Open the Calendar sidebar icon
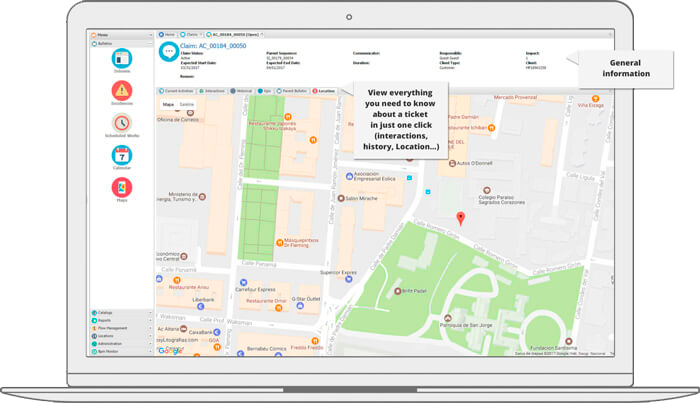The height and width of the screenshot is (403, 700). (x=121, y=155)
